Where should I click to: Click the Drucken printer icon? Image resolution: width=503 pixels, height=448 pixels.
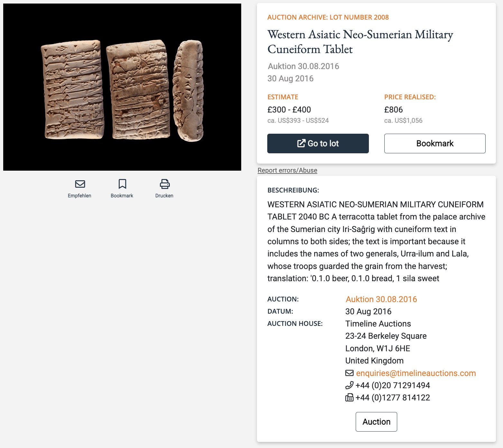pos(165,184)
